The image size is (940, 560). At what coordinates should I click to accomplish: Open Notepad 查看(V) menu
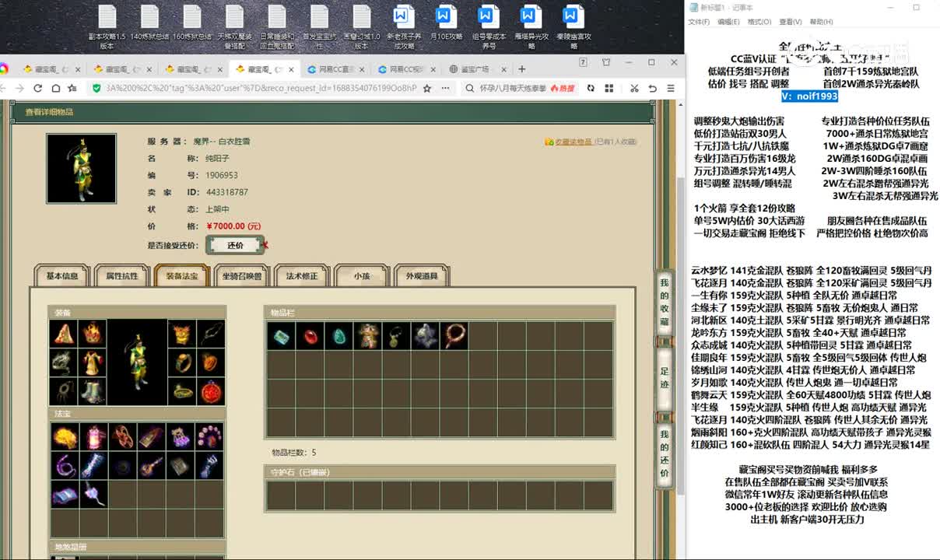791,22
